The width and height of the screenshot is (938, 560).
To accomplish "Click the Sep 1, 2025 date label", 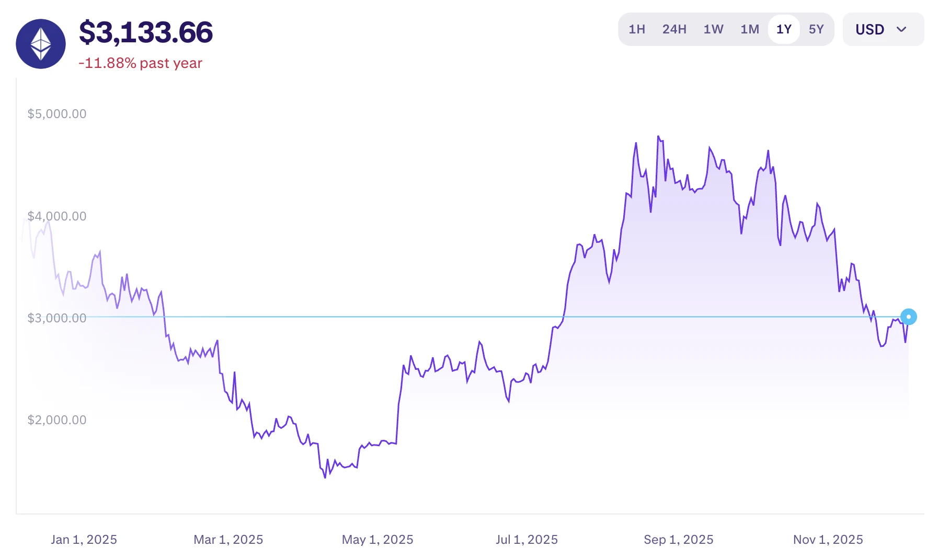I will click(x=677, y=539).
